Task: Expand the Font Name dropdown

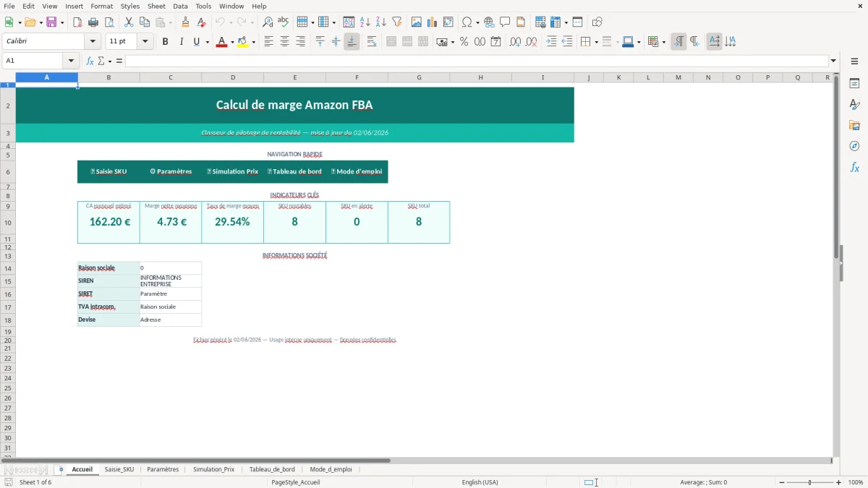Action: click(93, 42)
